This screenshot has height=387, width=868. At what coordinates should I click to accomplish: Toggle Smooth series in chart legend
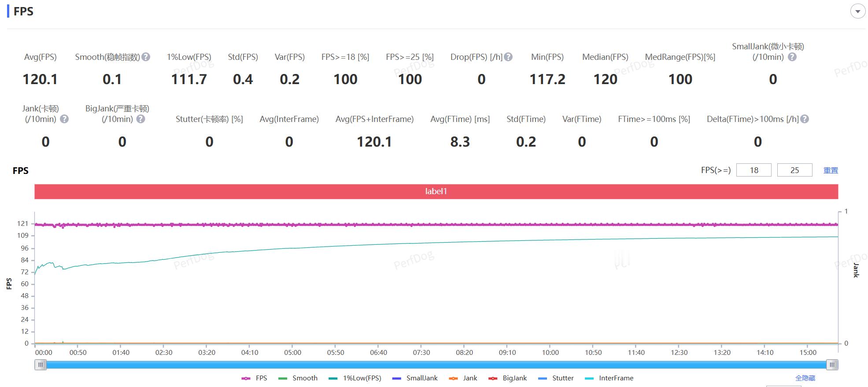[298, 378]
